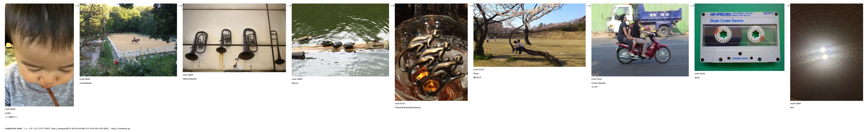Open the horse riding arena photo
The image size is (868, 132).
coord(128,40)
